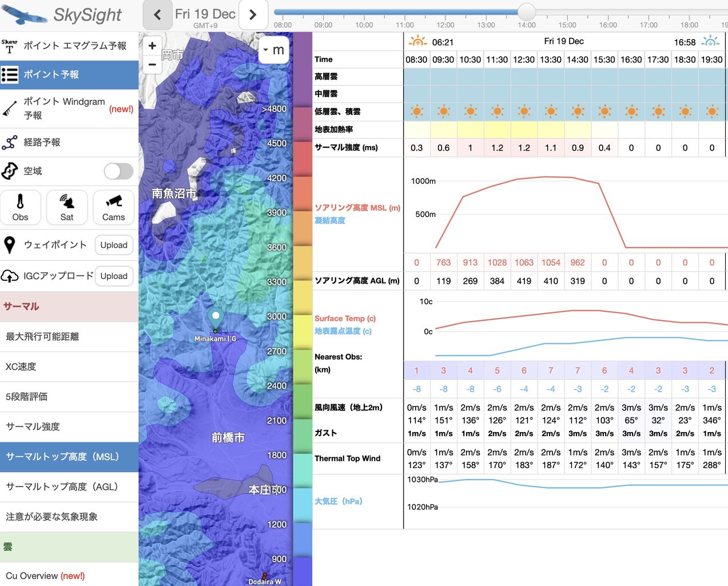Viewport: 728px width, 586px height.
Task: Expand the サーマル section header
Action: click(x=69, y=307)
